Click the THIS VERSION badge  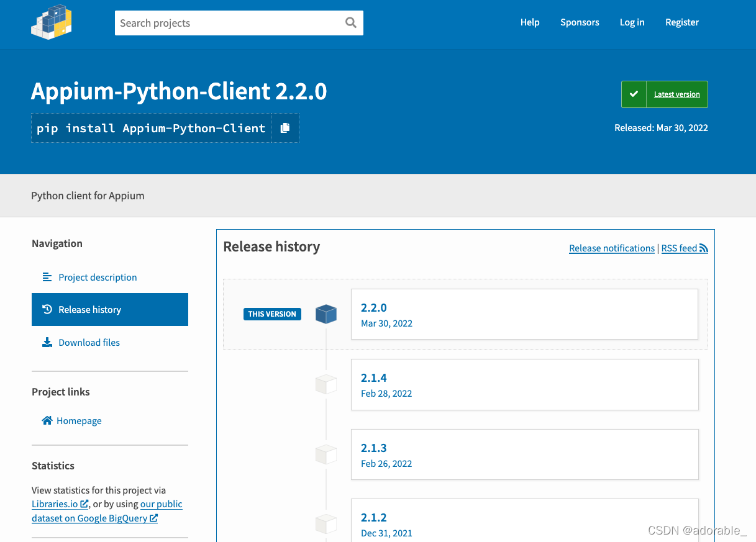click(x=272, y=314)
